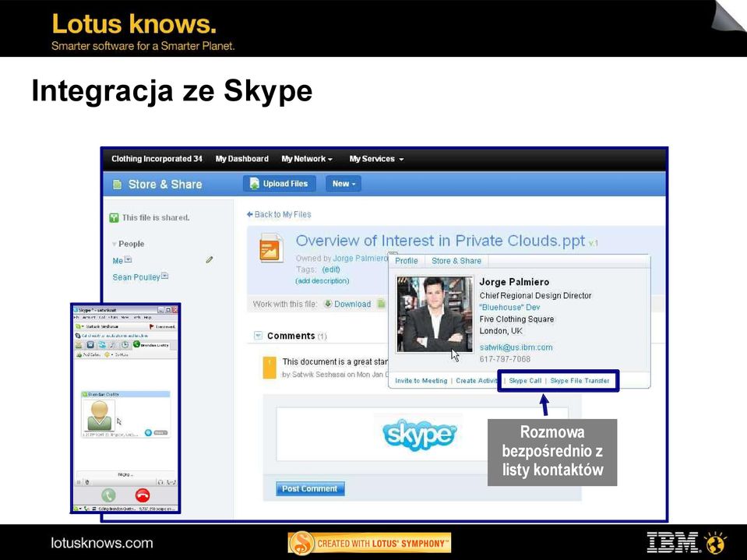Click the tools icon in Skype toolbar

(113, 345)
